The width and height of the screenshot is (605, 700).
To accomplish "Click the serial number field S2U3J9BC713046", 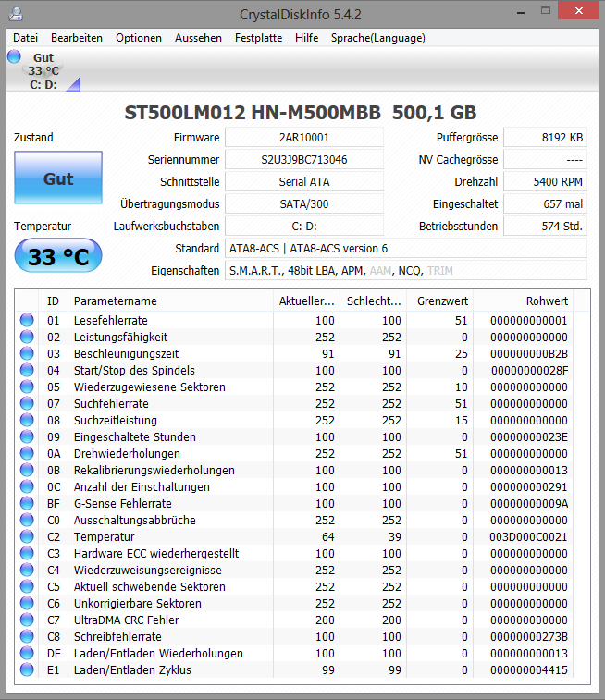I will tap(304, 159).
